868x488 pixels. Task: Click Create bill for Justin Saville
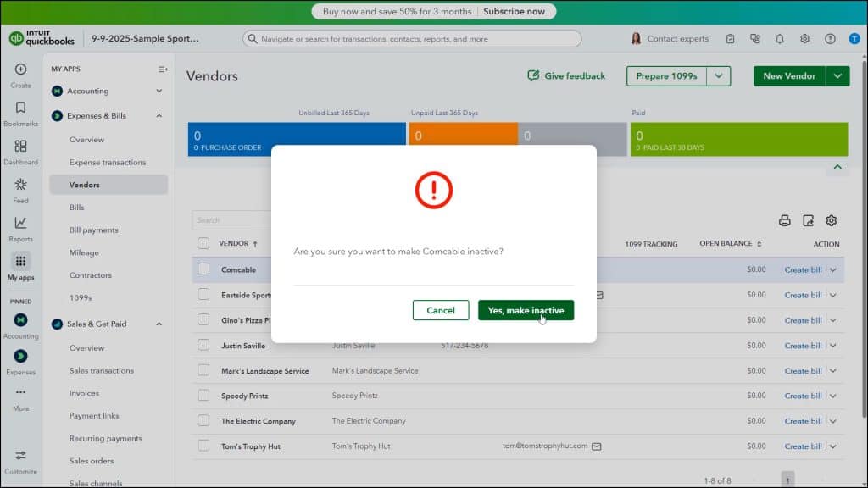click(803, 346)
